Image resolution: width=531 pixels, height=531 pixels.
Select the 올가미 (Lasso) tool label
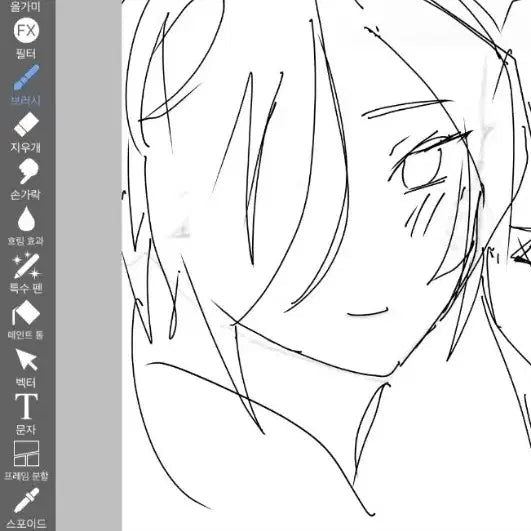tap(26, 6)
